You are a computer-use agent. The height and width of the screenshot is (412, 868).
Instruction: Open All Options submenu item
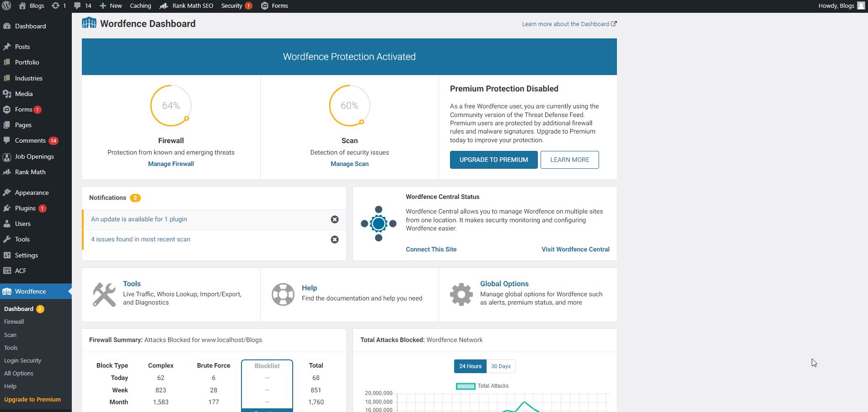pyautogui.click(x=19, y=373)
